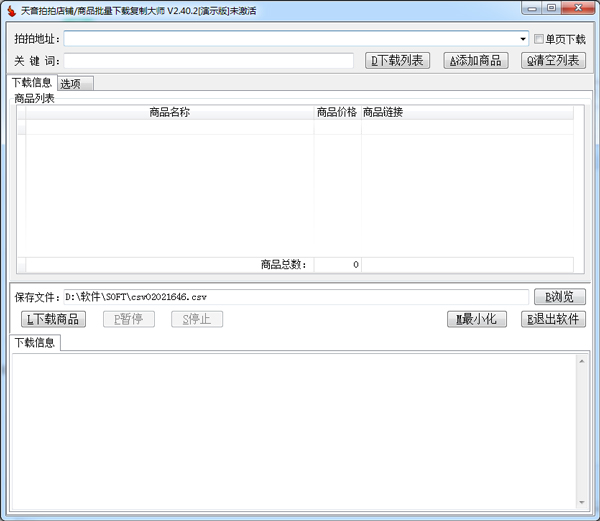Click the A添加商品 button
This screenshot has height=521, width=600.
[476, 60]
